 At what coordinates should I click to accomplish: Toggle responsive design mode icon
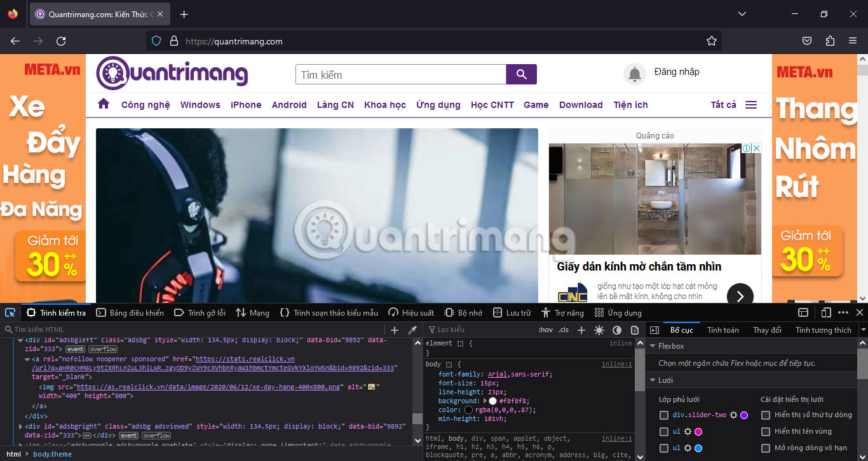(826, 312)
